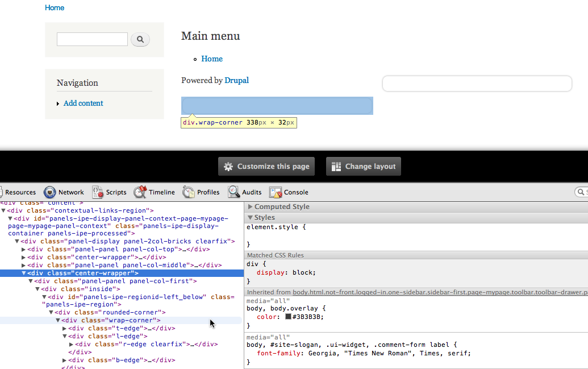Select the element.style rule line
Screen dimensions: 588x369
pyautogui.click(x=276, y=227)
